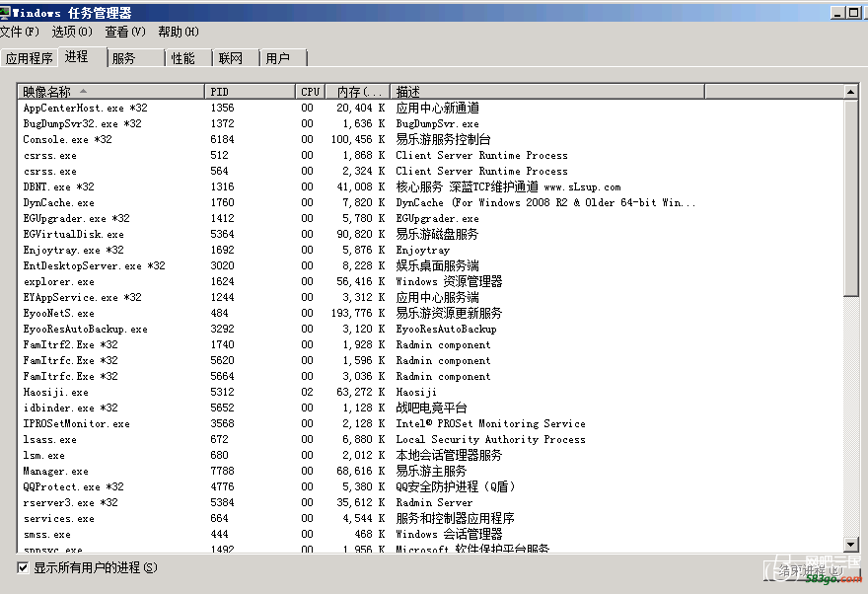Sort by 内存 column header
The height and width of the screenshot is (594, 868).
[x=358, y=92]
